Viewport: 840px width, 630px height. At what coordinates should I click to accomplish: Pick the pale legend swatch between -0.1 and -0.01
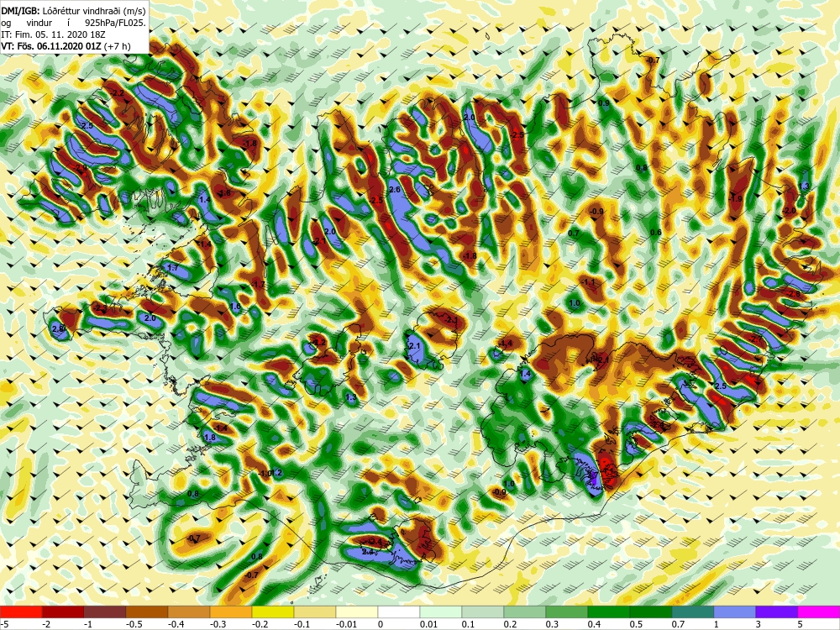[314, 612]
